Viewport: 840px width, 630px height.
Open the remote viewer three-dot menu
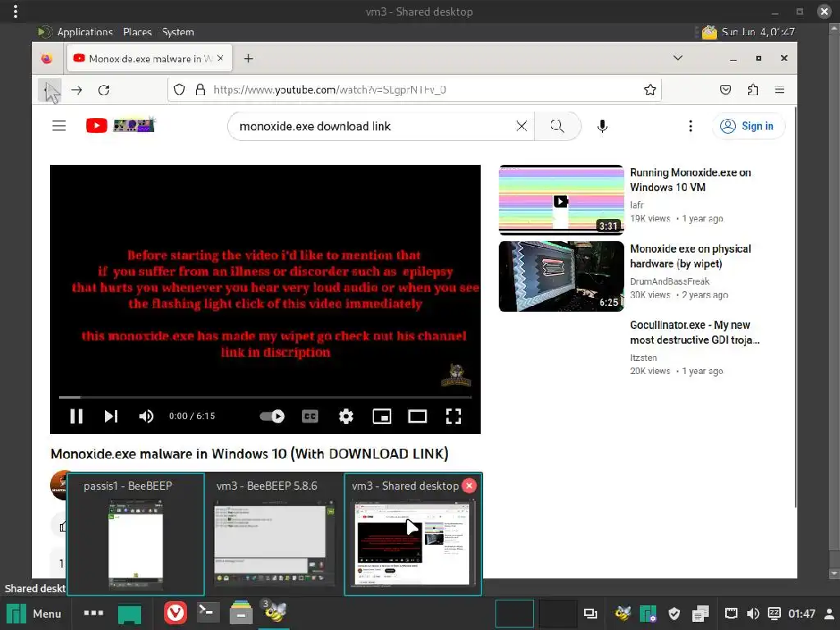(15, 11)
